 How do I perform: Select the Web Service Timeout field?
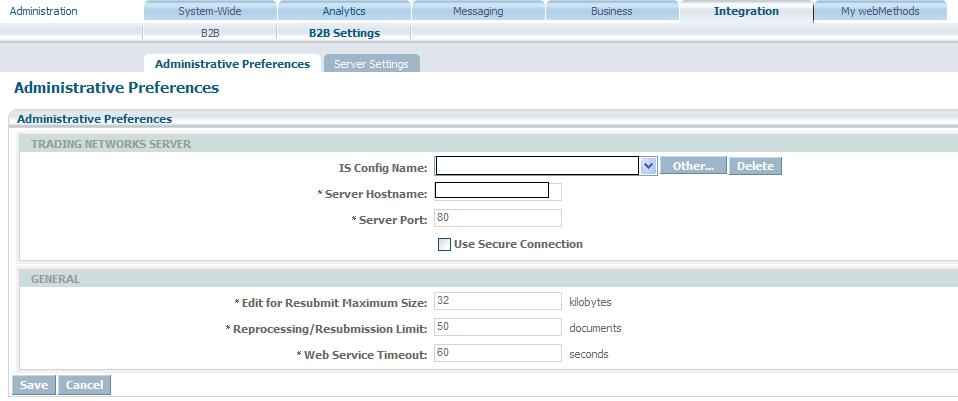click(x=498, y=353)
